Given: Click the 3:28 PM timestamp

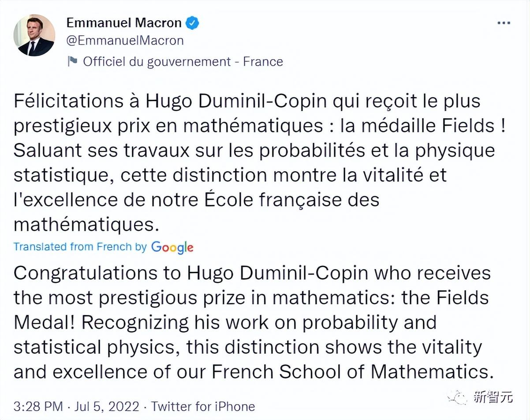Looking at the screenshot, I should [38, 406].
